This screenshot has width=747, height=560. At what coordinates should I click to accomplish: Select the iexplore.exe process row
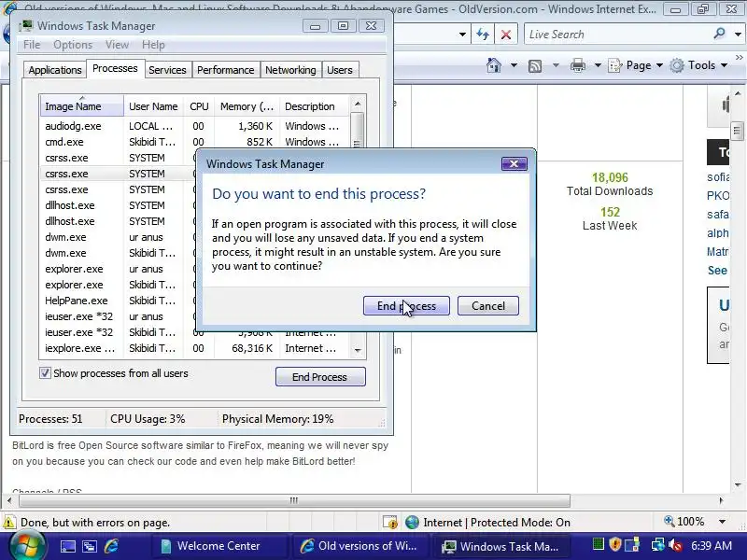[194, 348]
